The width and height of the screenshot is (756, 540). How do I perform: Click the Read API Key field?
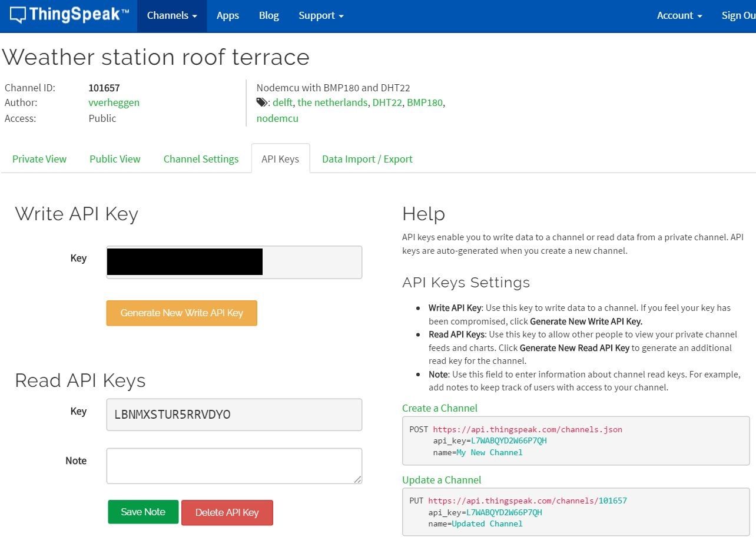pyautogui.click(x=234, y=415)
